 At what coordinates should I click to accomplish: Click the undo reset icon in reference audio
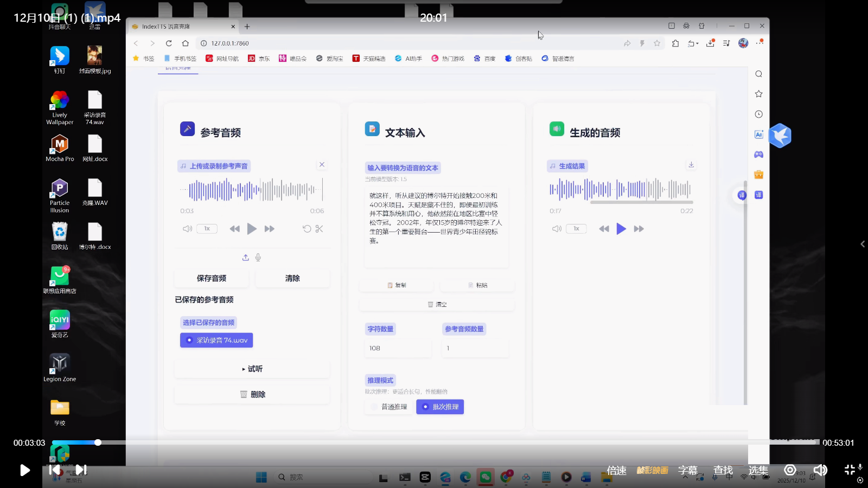click(307, 229)
